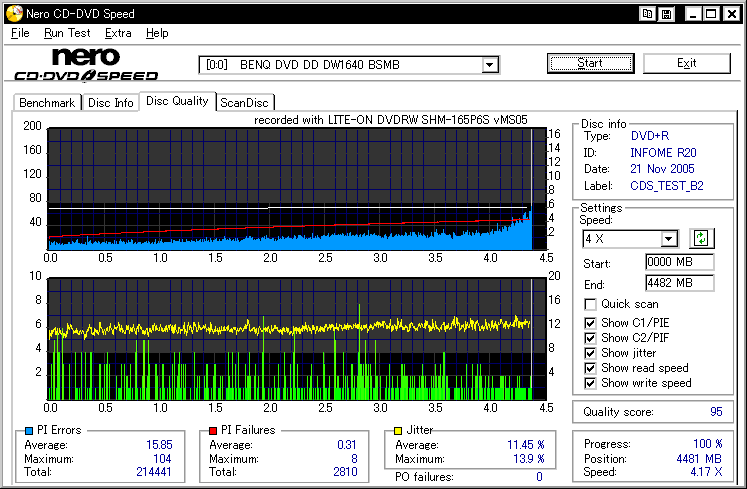Expand the 4 X Speed dropdown
The image size is (747, 489).
669,239
